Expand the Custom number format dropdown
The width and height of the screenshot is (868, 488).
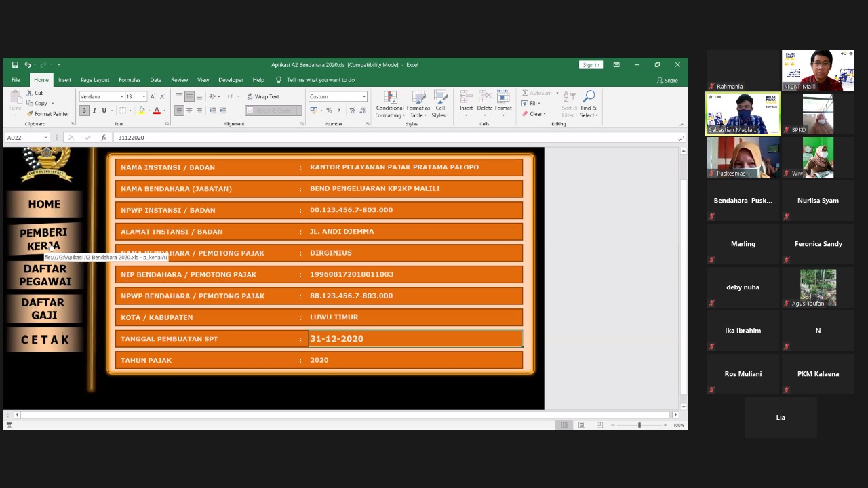(364, 97)
